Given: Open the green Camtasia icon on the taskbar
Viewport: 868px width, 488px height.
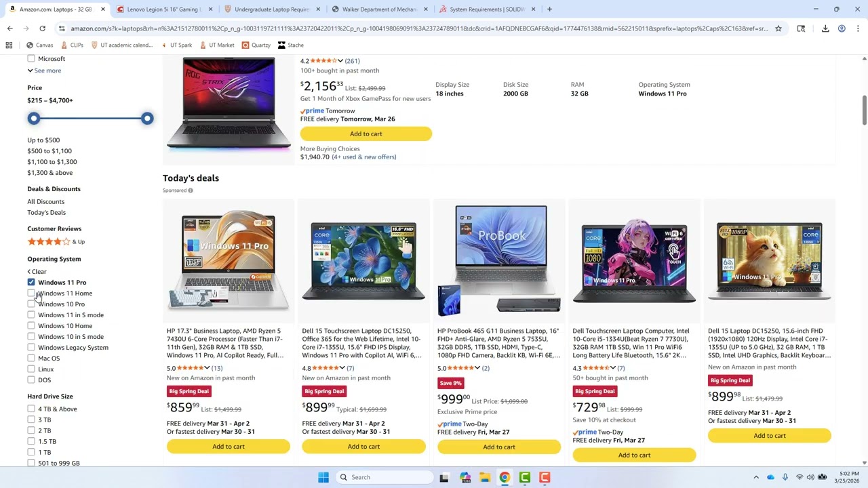Looking at the screenshot, I should click(x=525, y=477).
